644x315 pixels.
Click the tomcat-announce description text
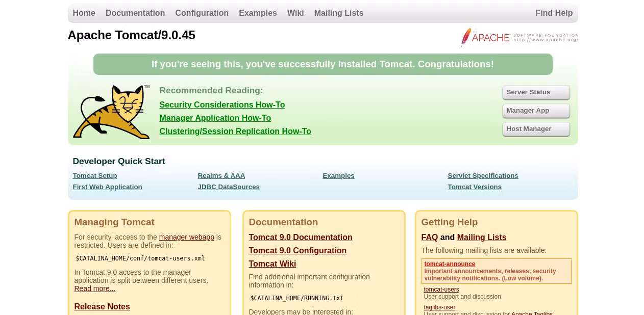coord(490,275)
